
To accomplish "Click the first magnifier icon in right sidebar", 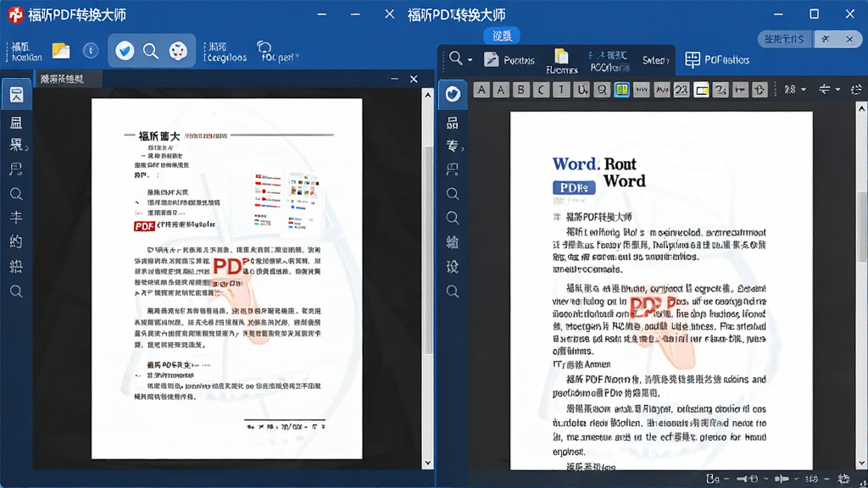I will [x=453, y=194].
